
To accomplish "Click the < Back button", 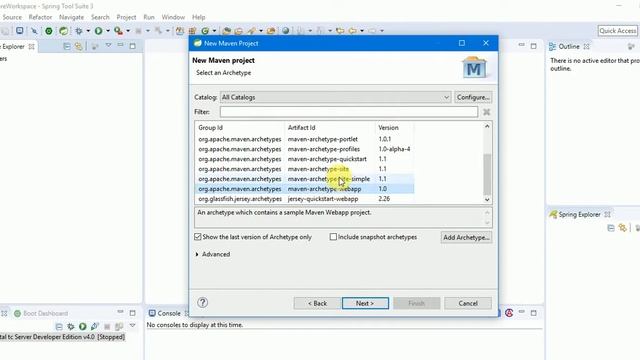I will point(317,303).
